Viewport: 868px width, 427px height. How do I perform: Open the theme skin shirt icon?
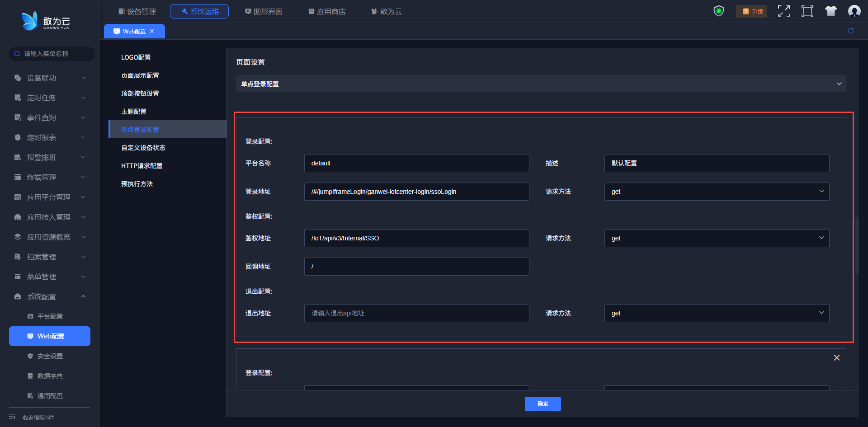[831, 11]
